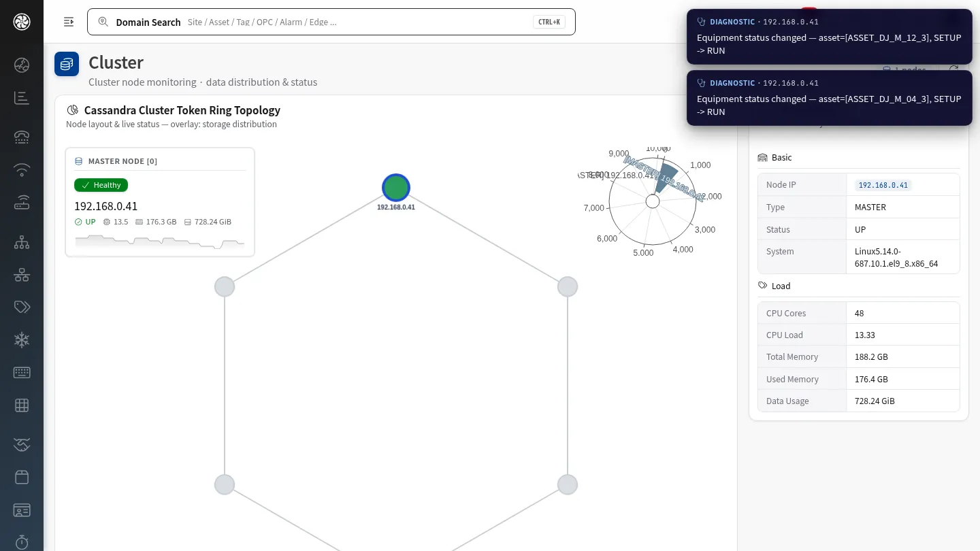Click the CPU Load value 13.33
This screenshot has height=551, width=980.
865,335
